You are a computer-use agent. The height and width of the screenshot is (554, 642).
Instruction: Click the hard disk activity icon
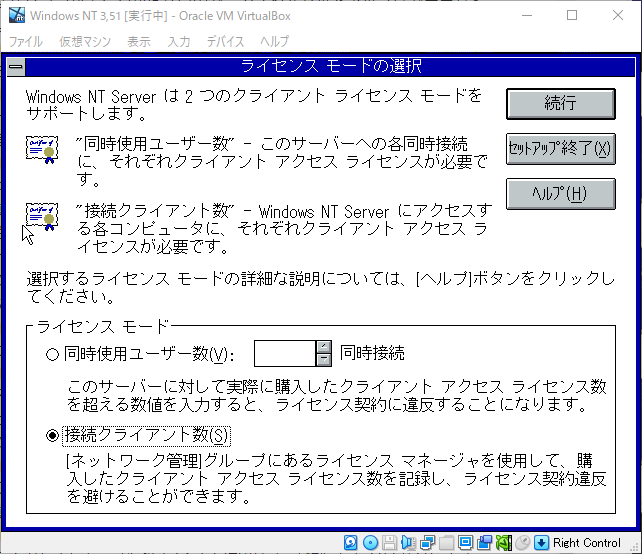click(x=350, y=543)
